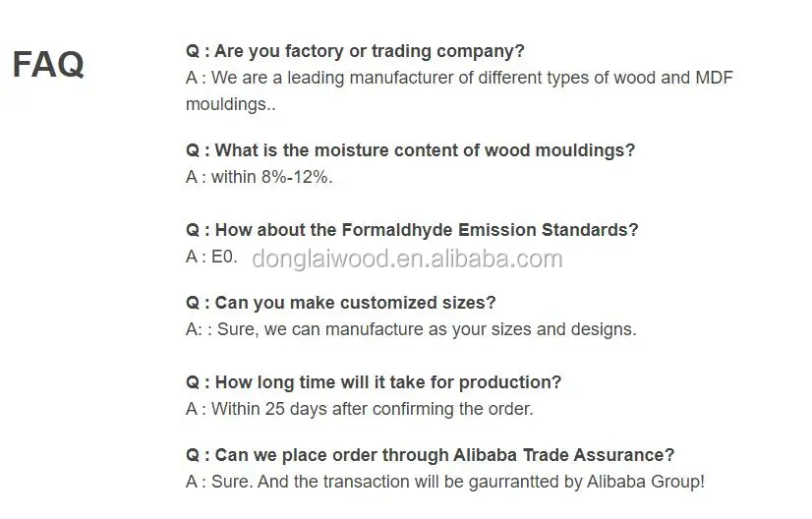The width and height of the screenshot is (812, 519).
Task: Select the Alibaba Trade Assurance question
Action: click(x=430, y=455)
